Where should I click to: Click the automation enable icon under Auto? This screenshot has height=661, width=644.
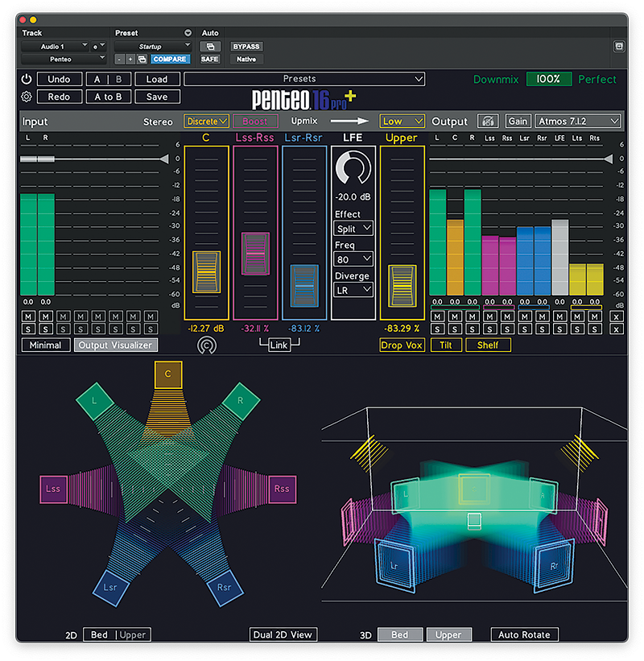tap(210, 47)
